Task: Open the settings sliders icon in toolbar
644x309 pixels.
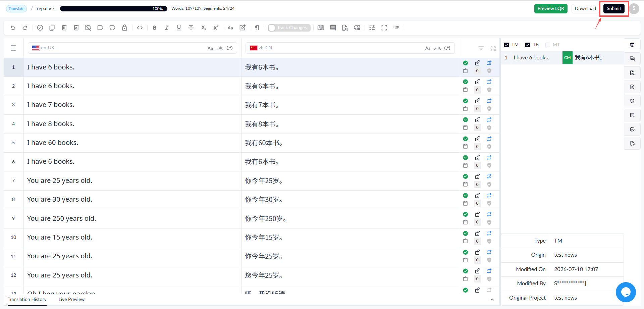Action: [x=372, y=28]
